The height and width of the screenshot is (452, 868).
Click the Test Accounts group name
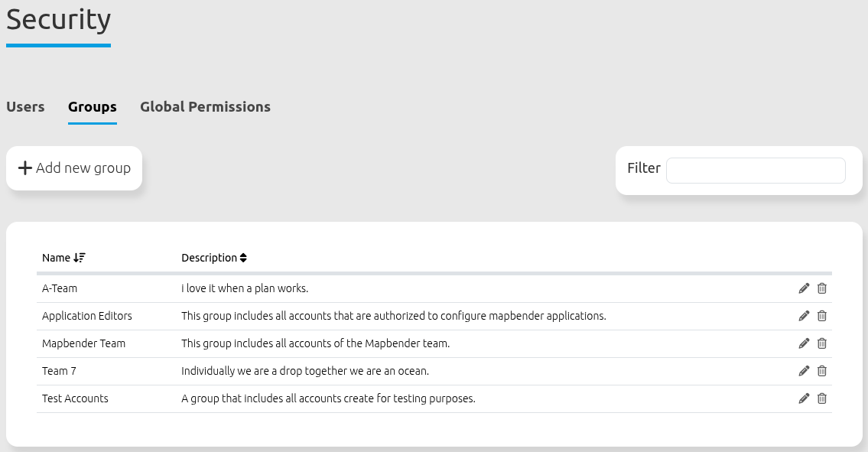(75, 398)
